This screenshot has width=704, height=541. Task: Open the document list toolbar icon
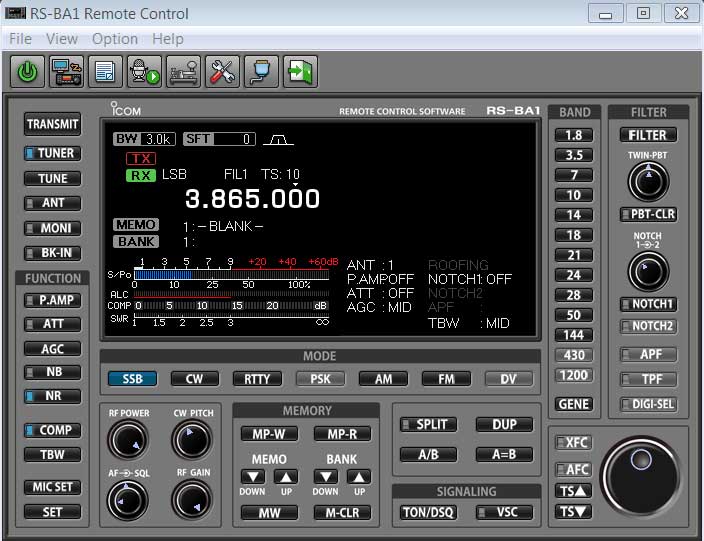(x=106, y=71)
